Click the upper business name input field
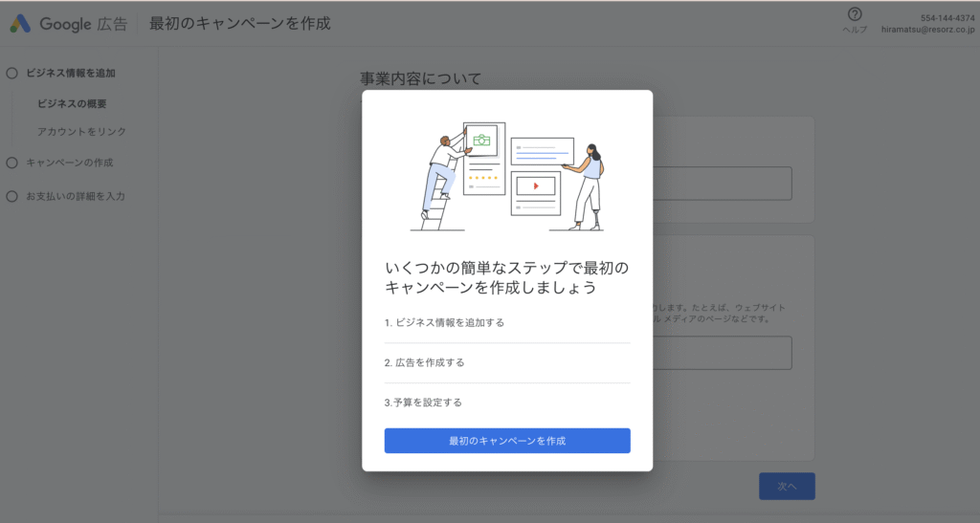 point(722,184)
